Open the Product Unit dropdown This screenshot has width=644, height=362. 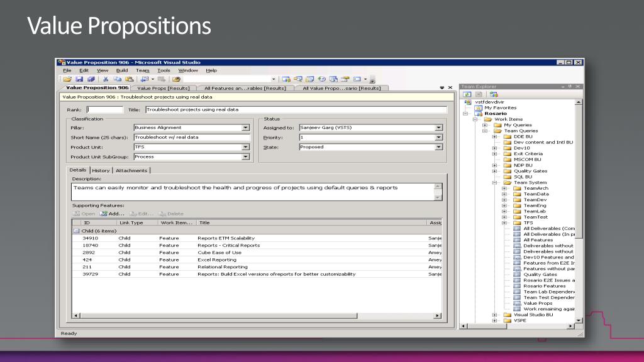(246, 147)
